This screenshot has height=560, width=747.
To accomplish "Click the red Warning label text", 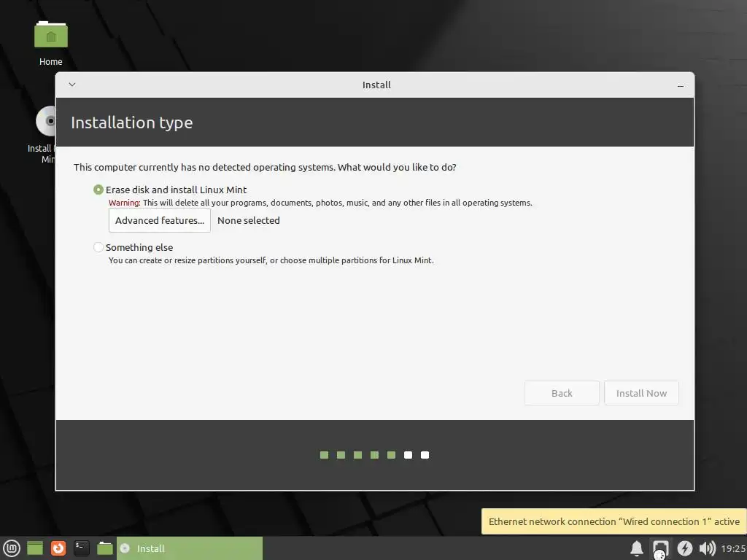I will (124, 203).
